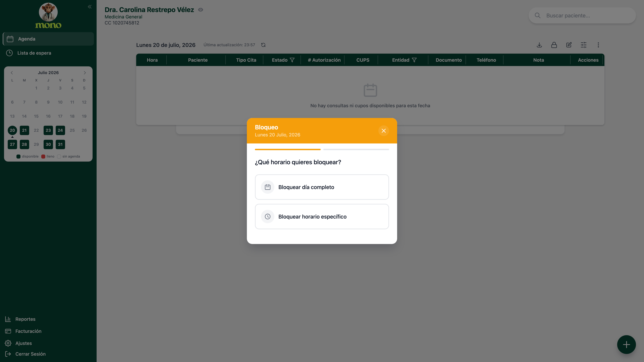Click the download agenda icon
The width and height of the screenshot is (644, 362).
point(539,45)
